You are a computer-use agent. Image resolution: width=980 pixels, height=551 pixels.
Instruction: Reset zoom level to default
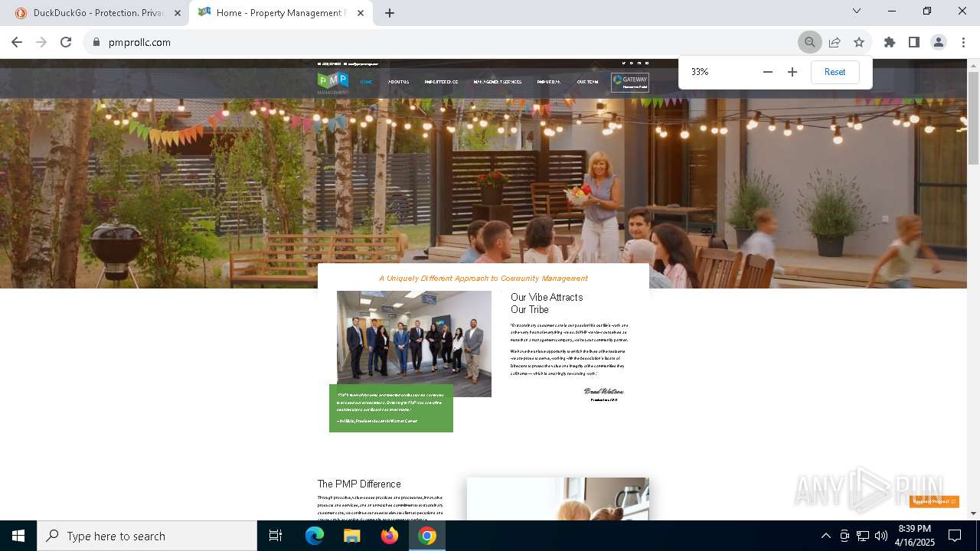pos(835,72)
